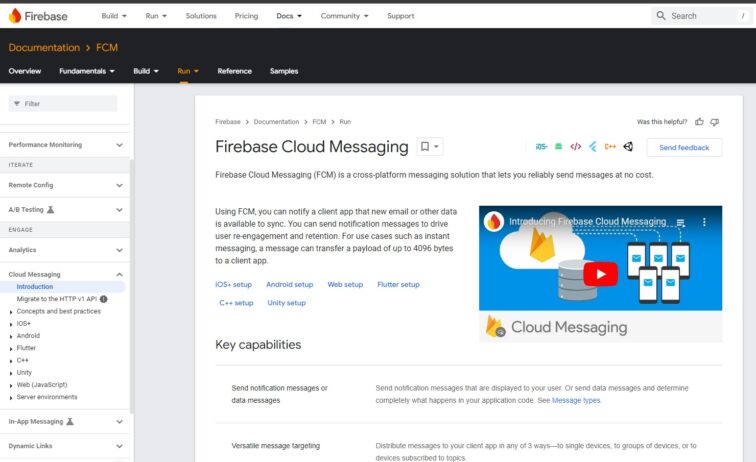Image resolution: width=756 pixels, height=462 pixels.
Task: Click Pricing in the top navigation
Action: pos(246,16)
